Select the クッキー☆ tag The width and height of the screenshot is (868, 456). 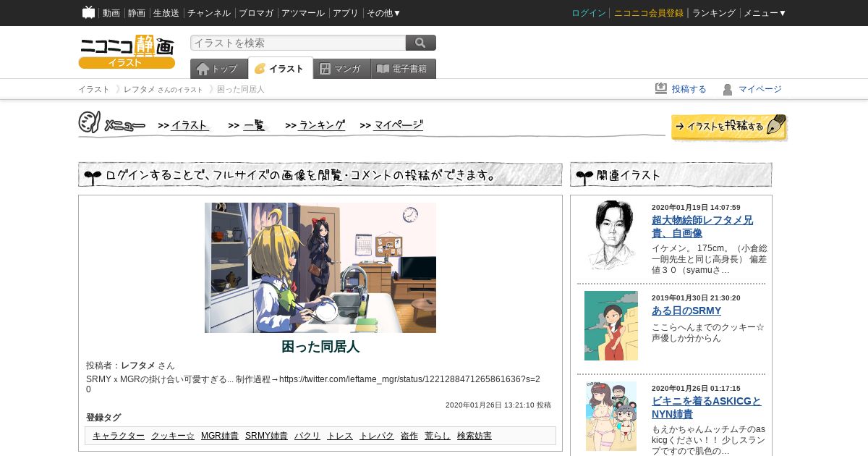(173, 436)
